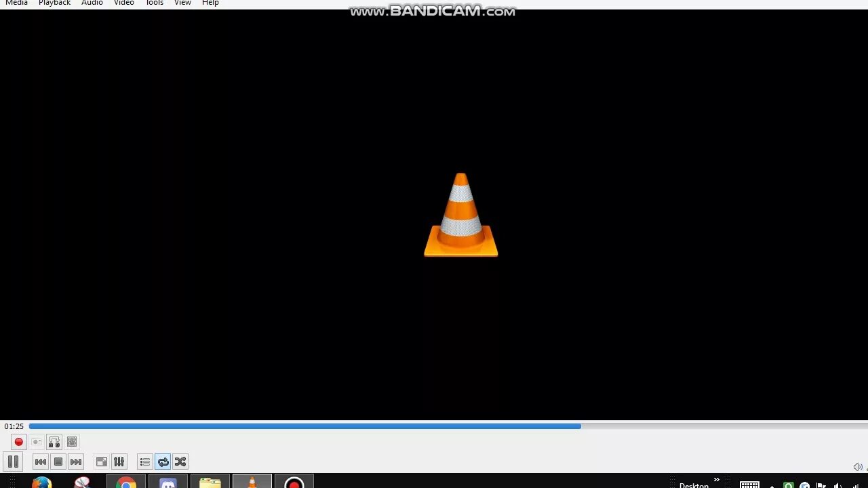Viewport: 868px width, 488px height.
Task: Open the Playback menu
Action: (x=54, y=3)
